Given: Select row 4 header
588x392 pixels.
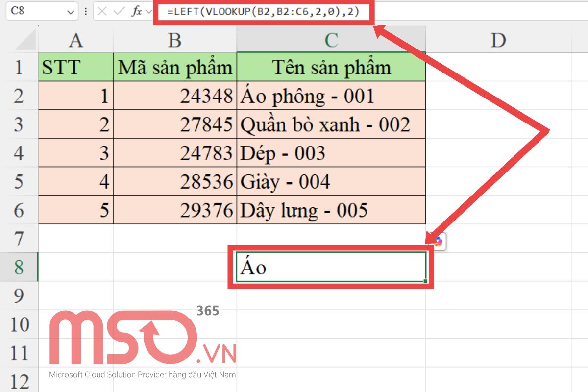Looking at the screenshot, I should [x=19, y=153].
